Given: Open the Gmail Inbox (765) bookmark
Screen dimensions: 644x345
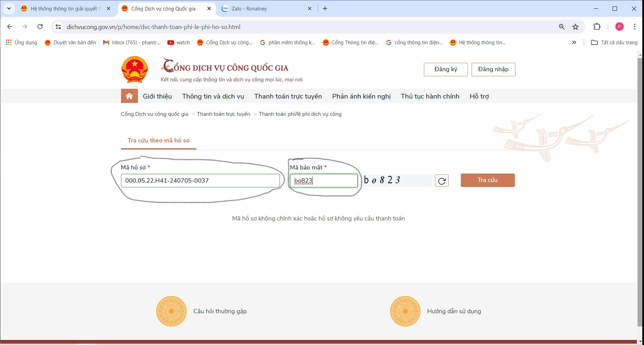Looking at the screenshot, I should coord(132,43).
